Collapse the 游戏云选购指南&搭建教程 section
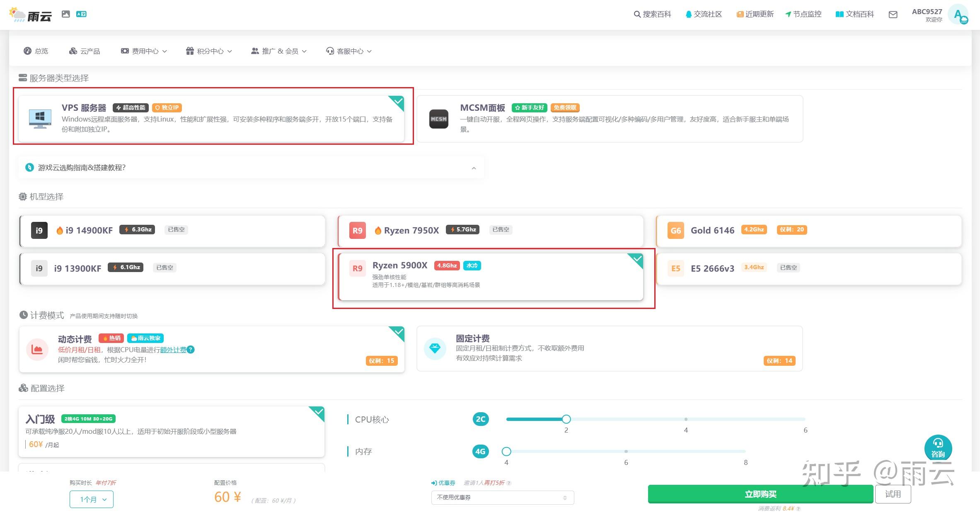Viewport: 980px width, 513px height. click(474, 168)
